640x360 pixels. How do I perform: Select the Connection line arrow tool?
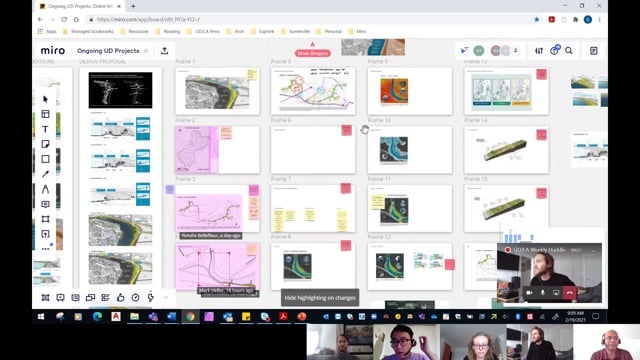pos(45,174)
